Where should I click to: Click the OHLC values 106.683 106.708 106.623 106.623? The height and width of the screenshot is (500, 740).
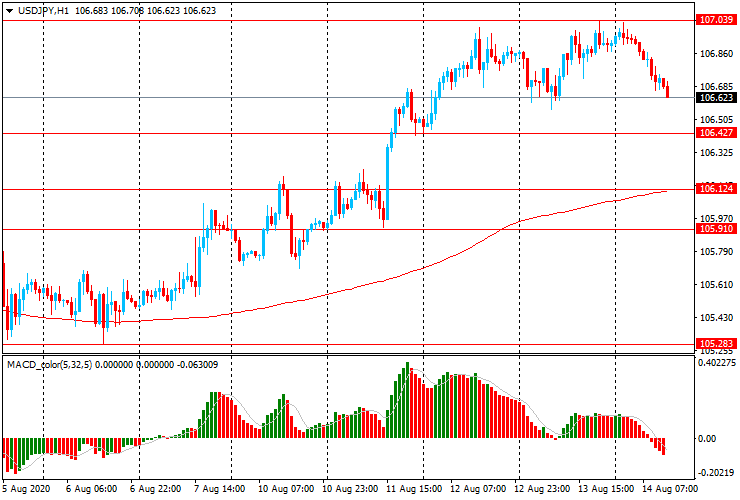coord(145,10)
